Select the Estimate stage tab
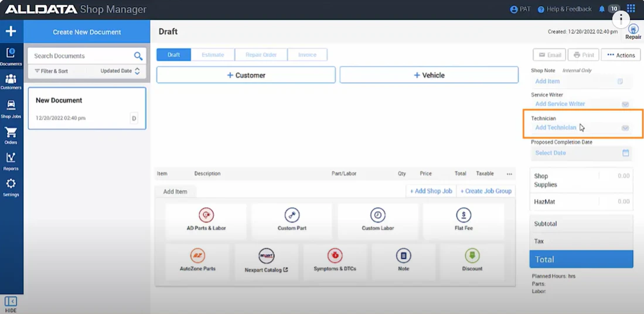Screen dimensions: 644x314 coord(213,55)
